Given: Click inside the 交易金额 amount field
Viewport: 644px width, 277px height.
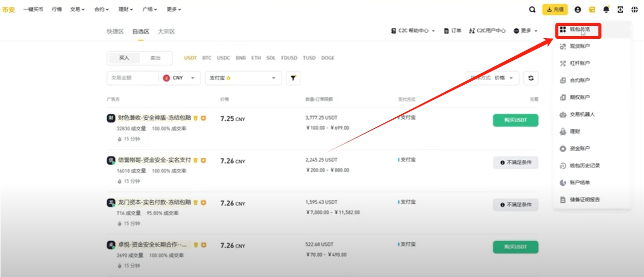Looking at the screenshot, I should coord(132,78).
